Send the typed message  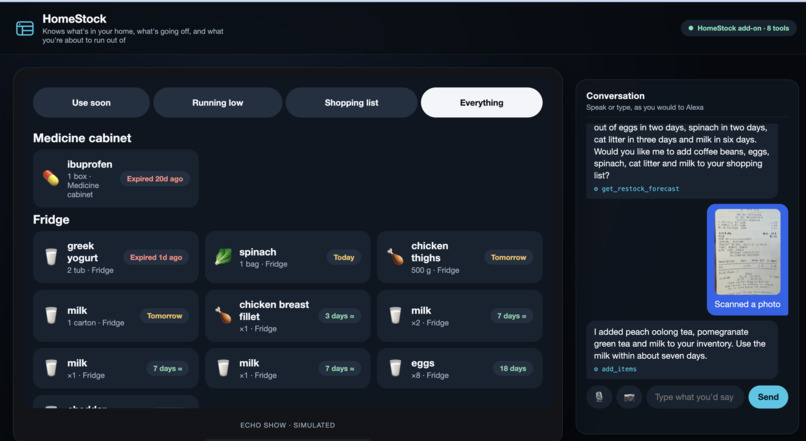[768, 397]
